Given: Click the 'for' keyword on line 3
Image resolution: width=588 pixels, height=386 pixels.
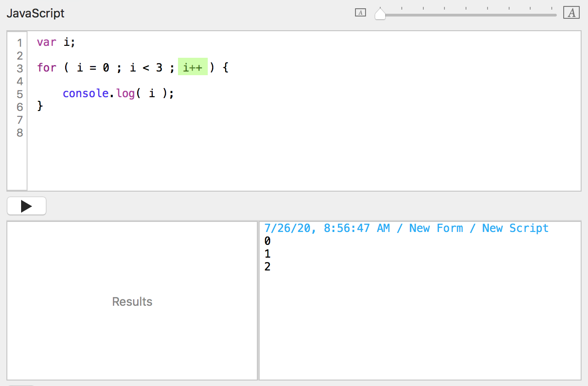Looking at the screenshot, I should pyautogui.click(x=46, y=68).
